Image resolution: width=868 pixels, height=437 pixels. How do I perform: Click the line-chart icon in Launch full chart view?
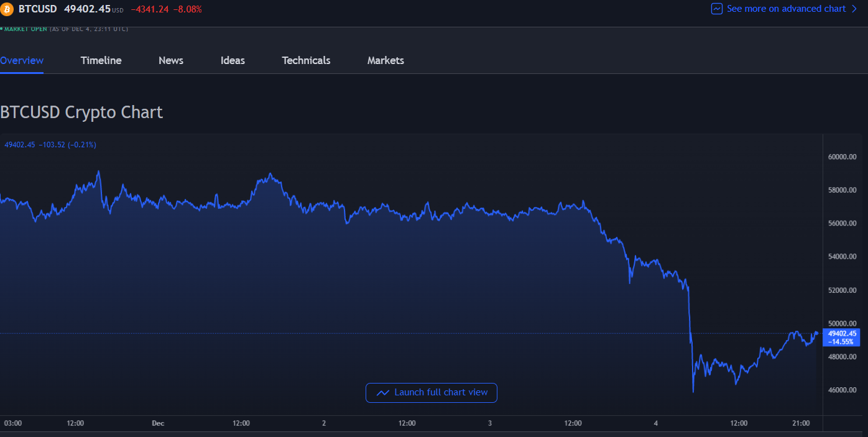[x=383, y=393]
